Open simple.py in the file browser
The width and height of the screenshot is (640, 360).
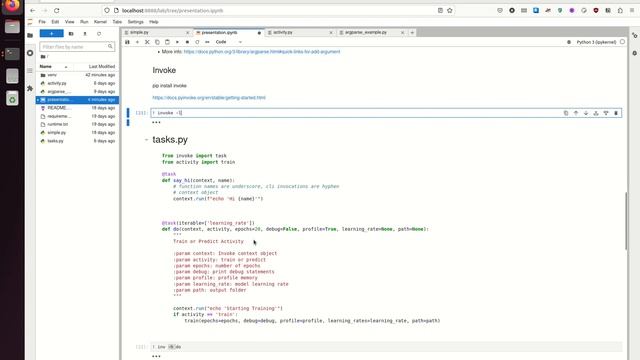[x=77, y=133]
